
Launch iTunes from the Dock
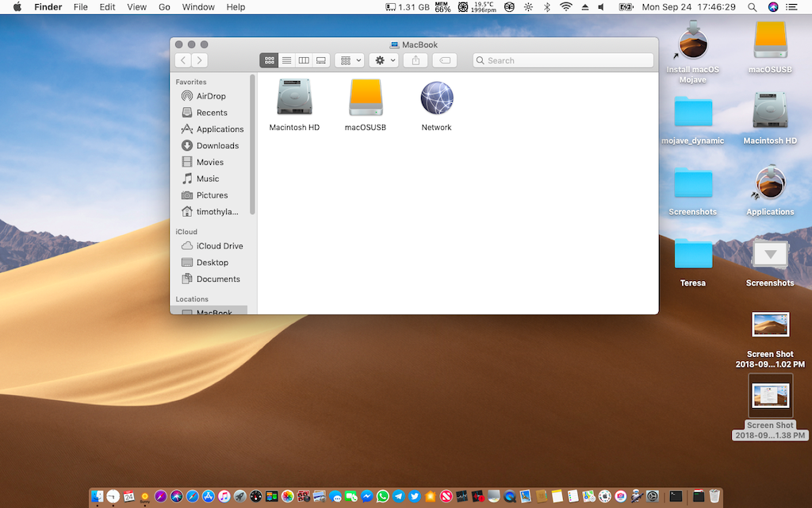(x=224, y=496)
